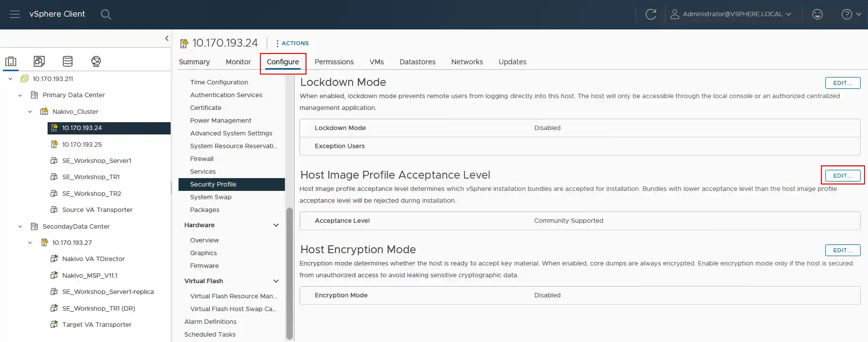
Task: Open the Updates tab
Action: [512, 62]
